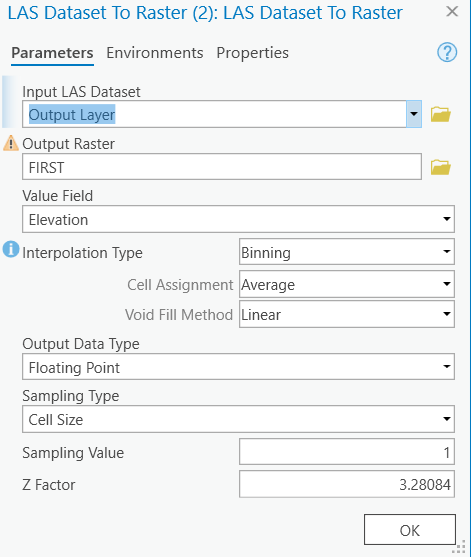Select the Parameters tab

[x=52, y=53]
